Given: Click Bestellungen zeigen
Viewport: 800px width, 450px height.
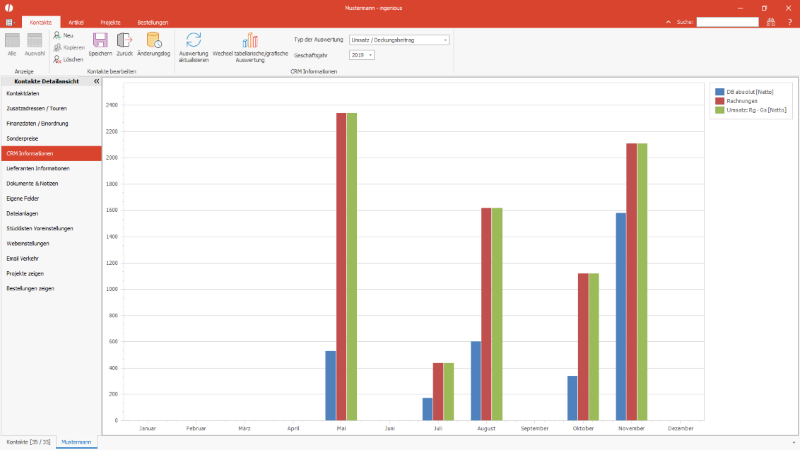Looking at the screenshot, I should pyautogui.click(x=51, y=289).
